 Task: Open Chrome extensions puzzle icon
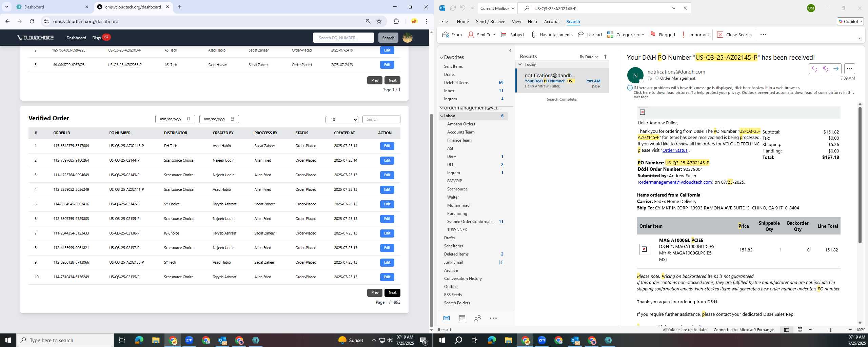396,21
